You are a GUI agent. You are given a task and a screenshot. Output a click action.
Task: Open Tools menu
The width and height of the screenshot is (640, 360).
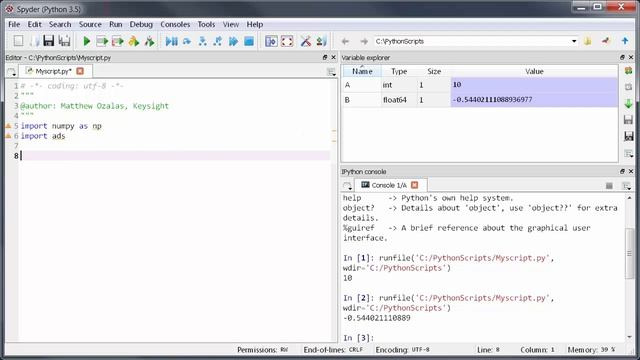pyautogui.click(x=206, y=24)
